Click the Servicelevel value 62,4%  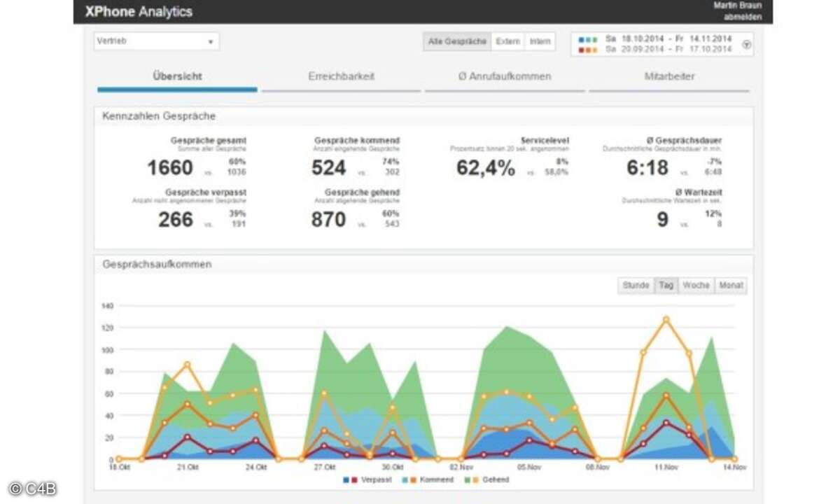486,168
